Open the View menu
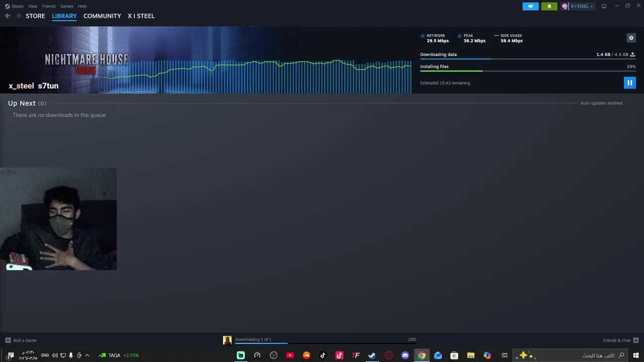Viewport: 644px width, 362px height. (x=33, y=6)
